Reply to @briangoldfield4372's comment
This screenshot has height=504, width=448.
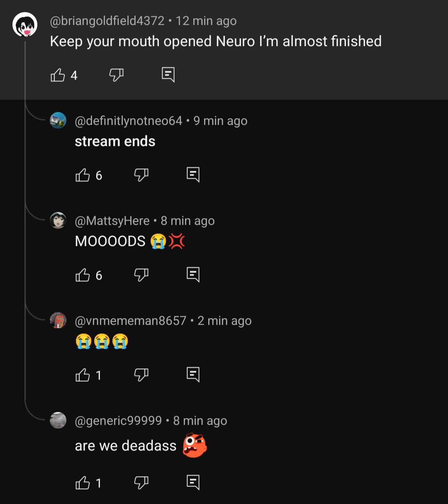[x=168, y=75]
